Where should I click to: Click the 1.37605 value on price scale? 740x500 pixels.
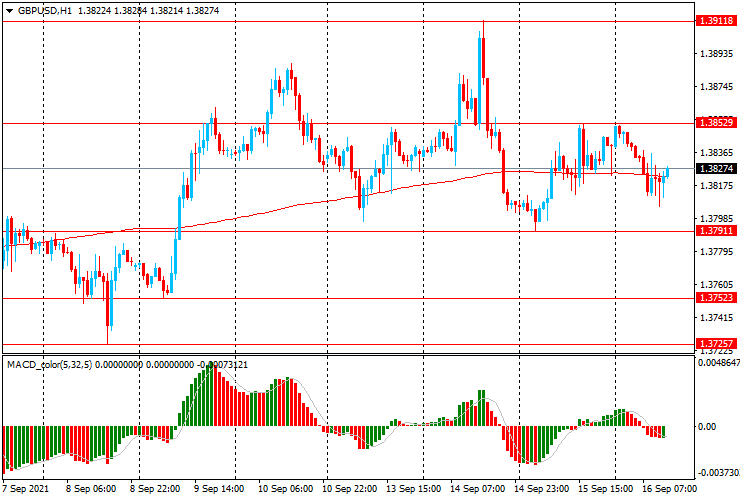pos(716,284)
